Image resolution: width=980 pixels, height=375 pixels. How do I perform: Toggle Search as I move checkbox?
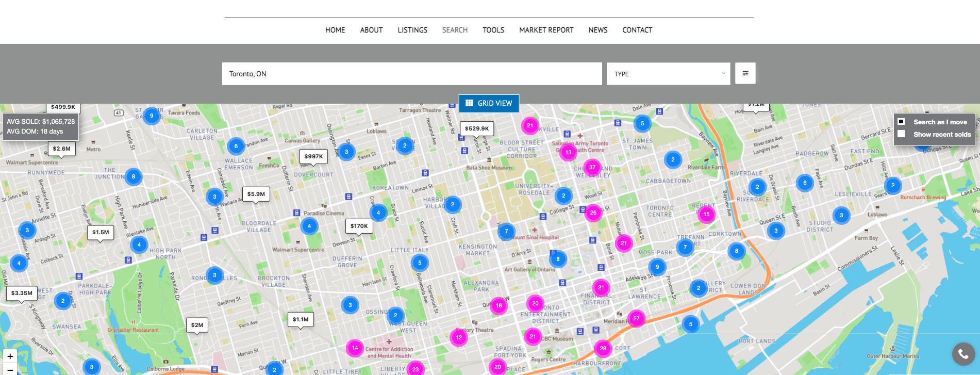901,122
